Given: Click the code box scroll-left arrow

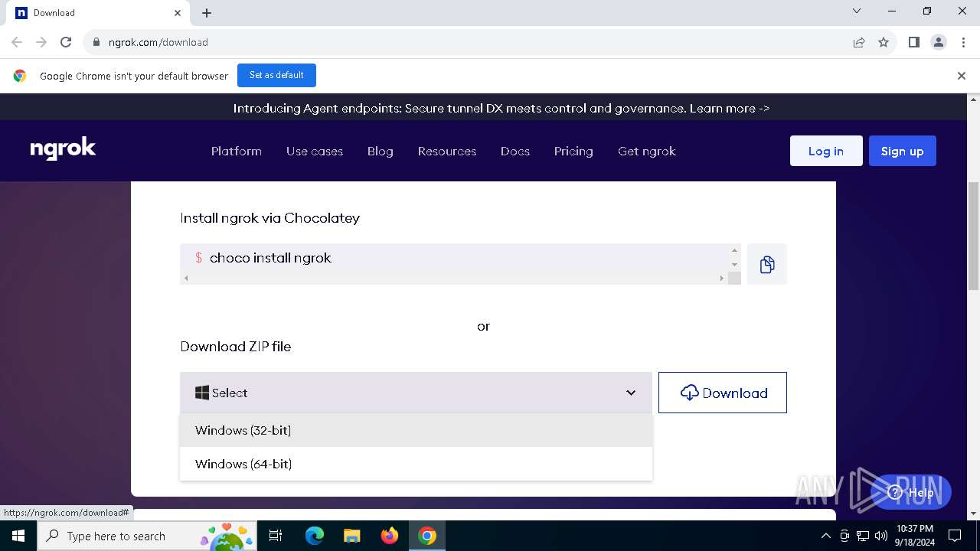Looking at the screenshot, I should point(186,279).
